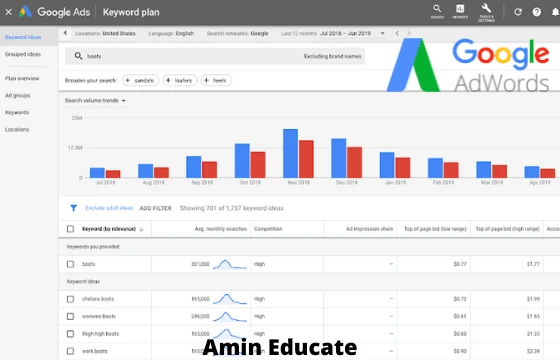
Task: View trend sparkline for boots
Action: (230, 264)
